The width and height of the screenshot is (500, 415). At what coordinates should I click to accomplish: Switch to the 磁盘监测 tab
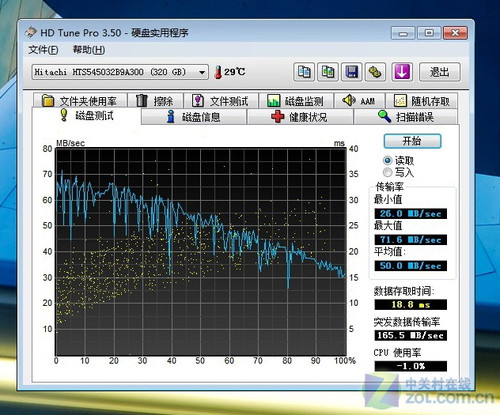tap(296, 100)
